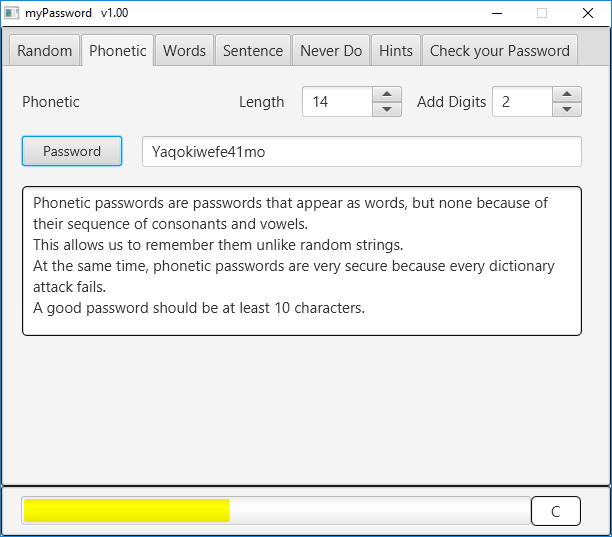This screenshot has height=537, width=612.
Task: Show the Hints tab
Action: (396, 50)
